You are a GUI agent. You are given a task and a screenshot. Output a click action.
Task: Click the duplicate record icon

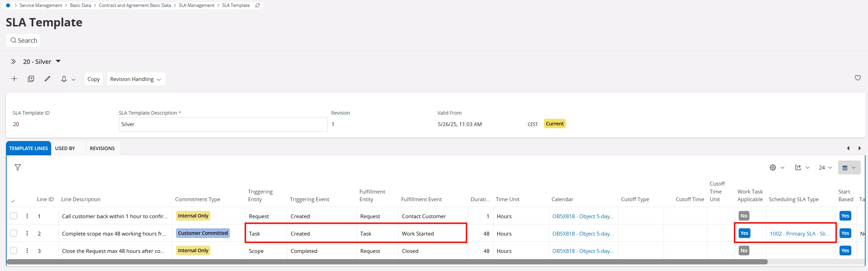point(31,79)
